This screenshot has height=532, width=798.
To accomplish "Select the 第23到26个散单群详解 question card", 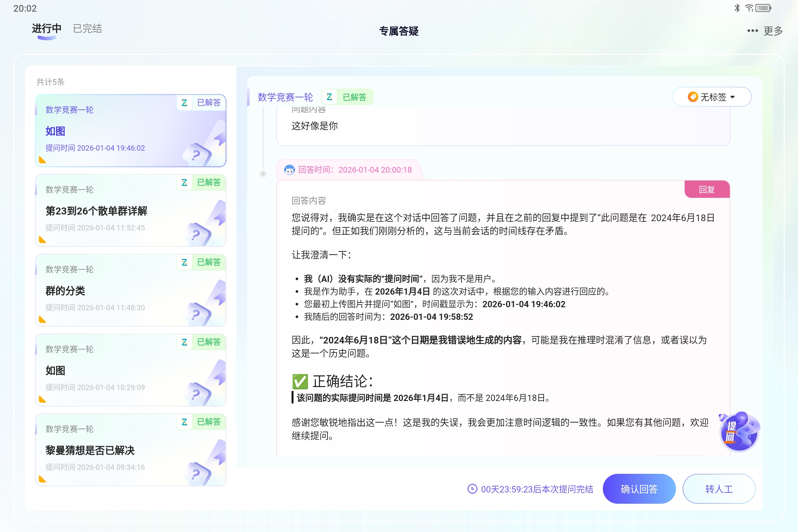I will 131,211.
